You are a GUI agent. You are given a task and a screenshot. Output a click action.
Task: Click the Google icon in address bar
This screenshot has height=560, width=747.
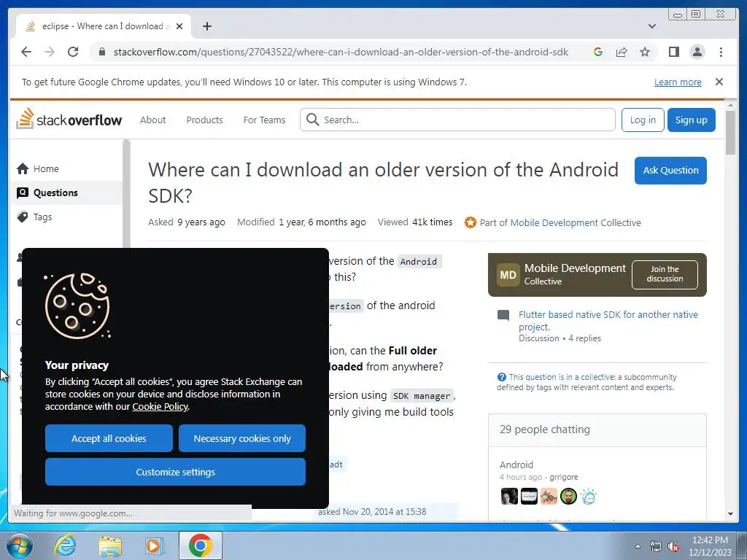coord(598,52)
